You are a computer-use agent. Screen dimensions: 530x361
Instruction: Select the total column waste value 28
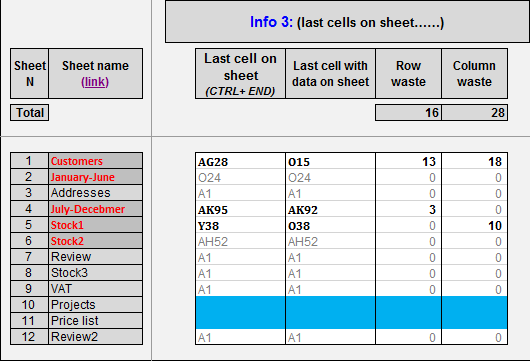point(474,113)
